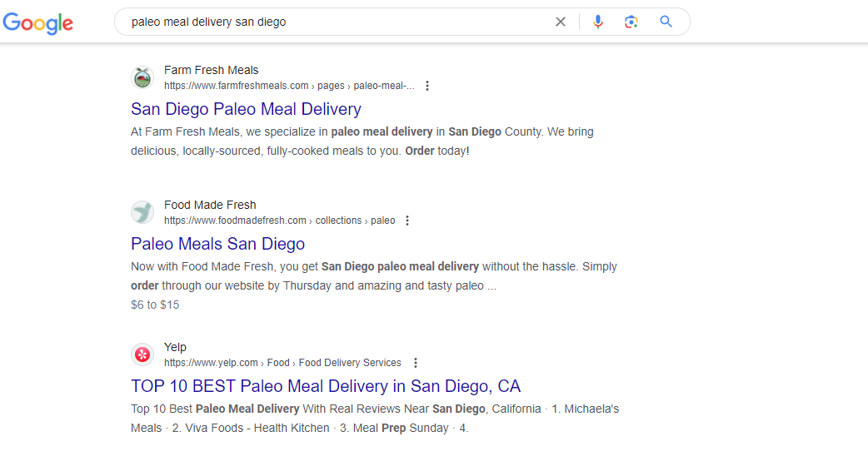Open San Diego Paleo Meal Delivery link
This screenshot has width=868, height=461.
246,109
